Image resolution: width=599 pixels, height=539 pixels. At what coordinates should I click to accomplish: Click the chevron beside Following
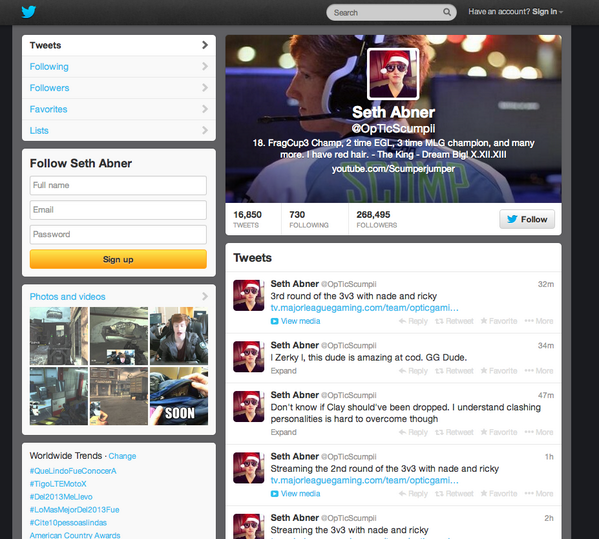tap(205, 66)
